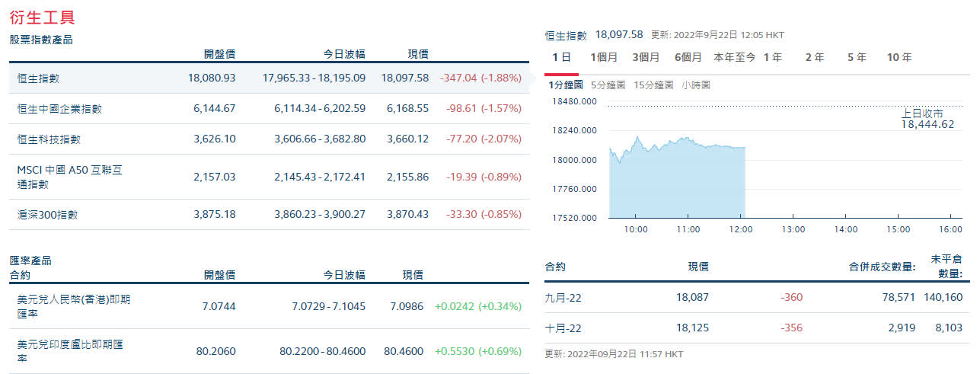Show the 5年 chart range

point(857,58)
